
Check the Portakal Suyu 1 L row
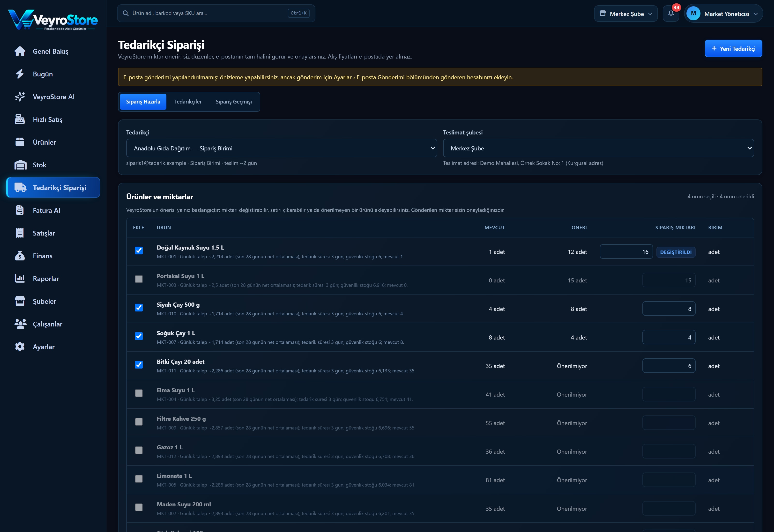coord(139,279)
